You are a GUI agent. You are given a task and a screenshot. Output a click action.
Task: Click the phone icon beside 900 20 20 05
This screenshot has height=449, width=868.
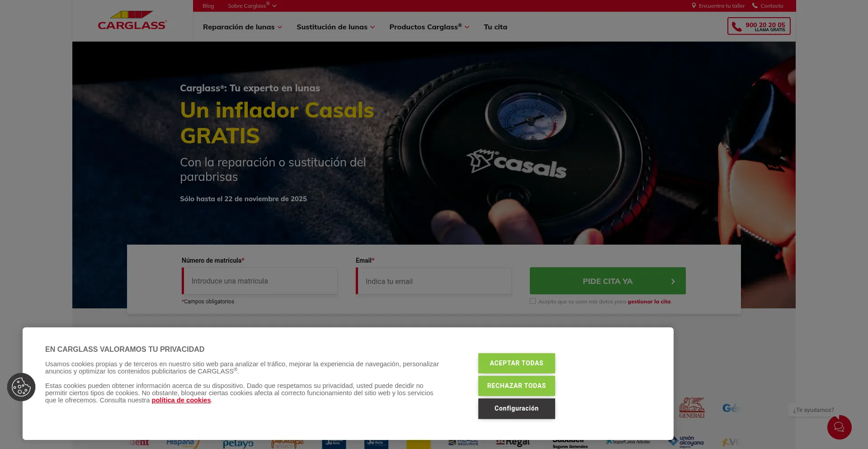pos(737,27)
